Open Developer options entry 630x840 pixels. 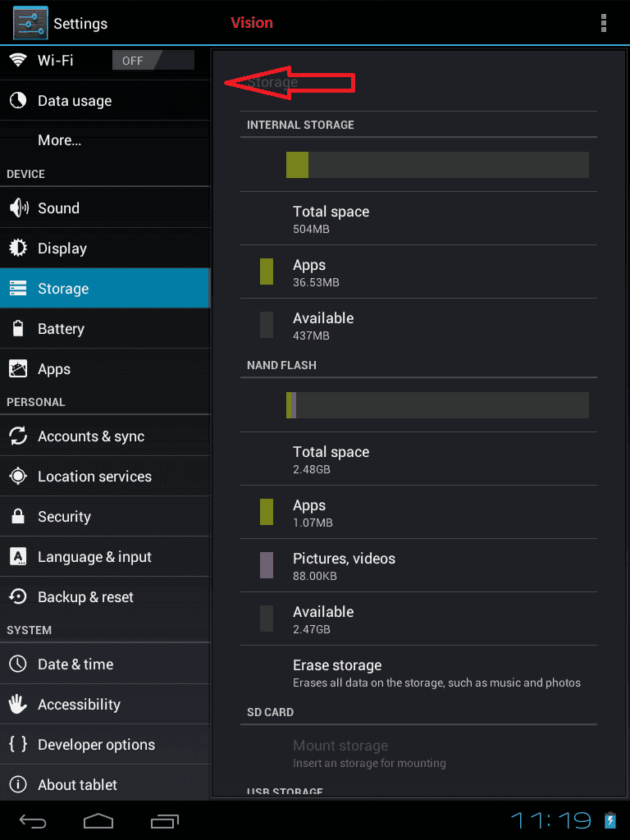pyautogui.click(x=105, y=745)
